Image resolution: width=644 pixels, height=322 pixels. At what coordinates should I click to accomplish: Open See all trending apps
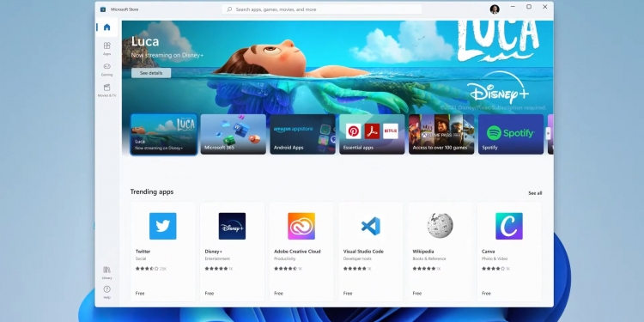(x=535, y=193)
